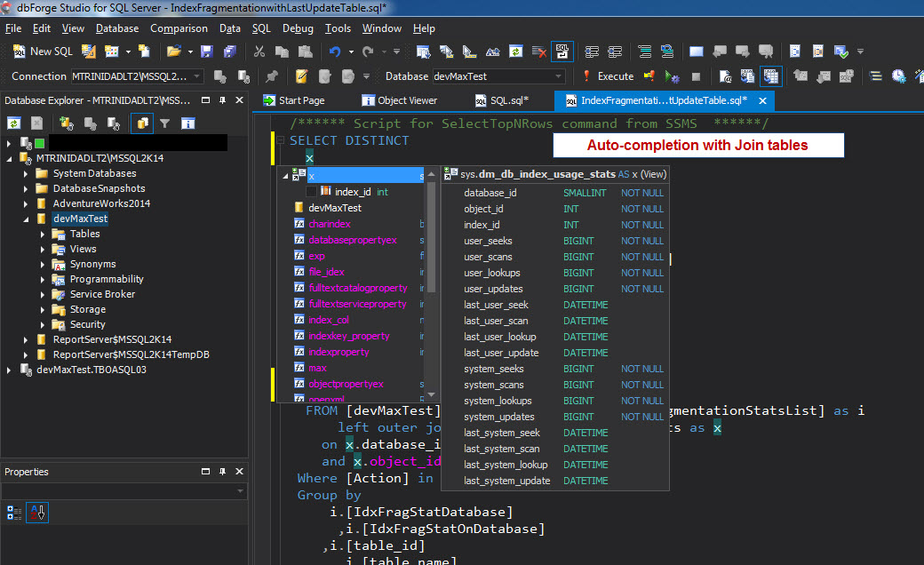The height and width of the screenshot is (565, 924).
Task: Expand the System Databases folder
Action: pyautogui.click(x=26, y=174)
